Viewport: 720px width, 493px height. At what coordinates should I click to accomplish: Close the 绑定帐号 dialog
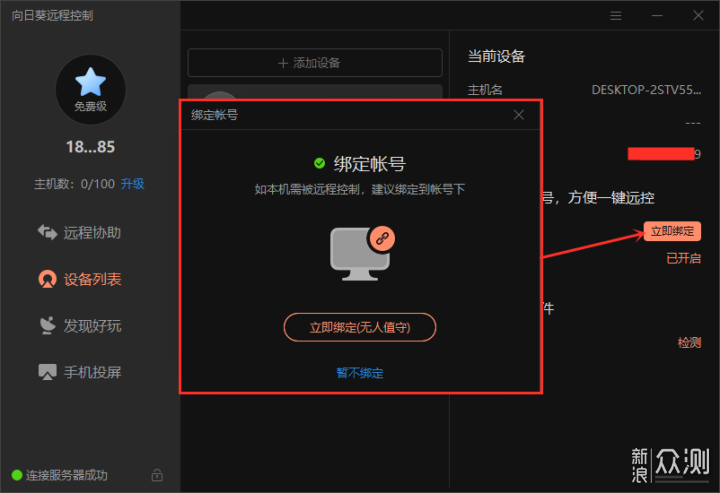pos(519,115)
